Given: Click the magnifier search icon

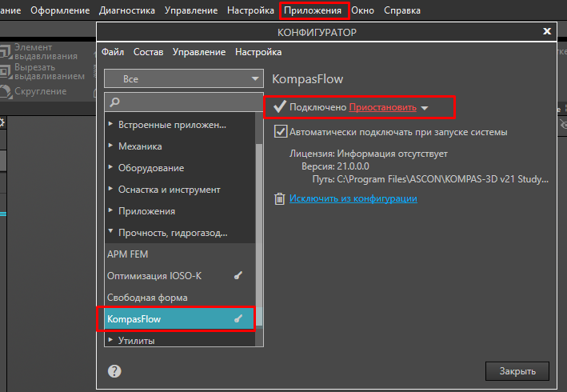Looking at the screenshot, I should (114, 102).
